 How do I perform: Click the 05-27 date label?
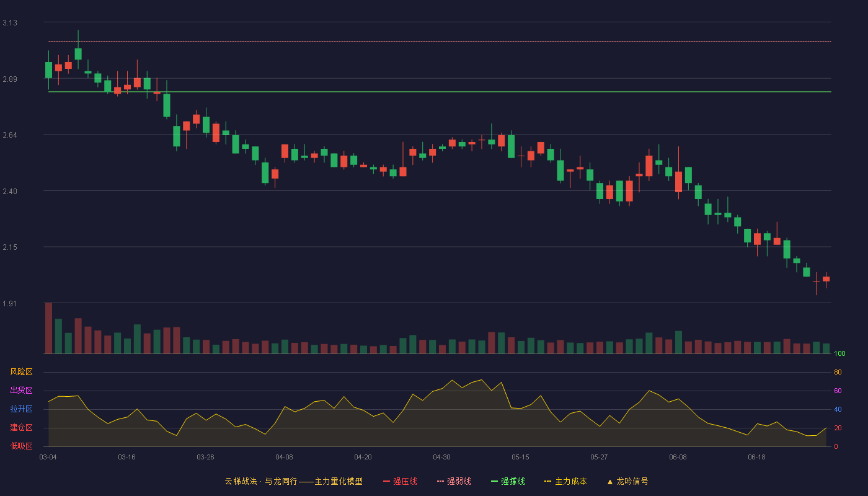[599, 457]
